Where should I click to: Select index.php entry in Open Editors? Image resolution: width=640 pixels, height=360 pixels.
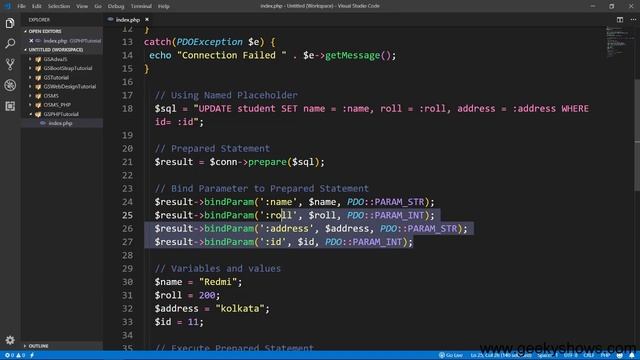(61, 40)
